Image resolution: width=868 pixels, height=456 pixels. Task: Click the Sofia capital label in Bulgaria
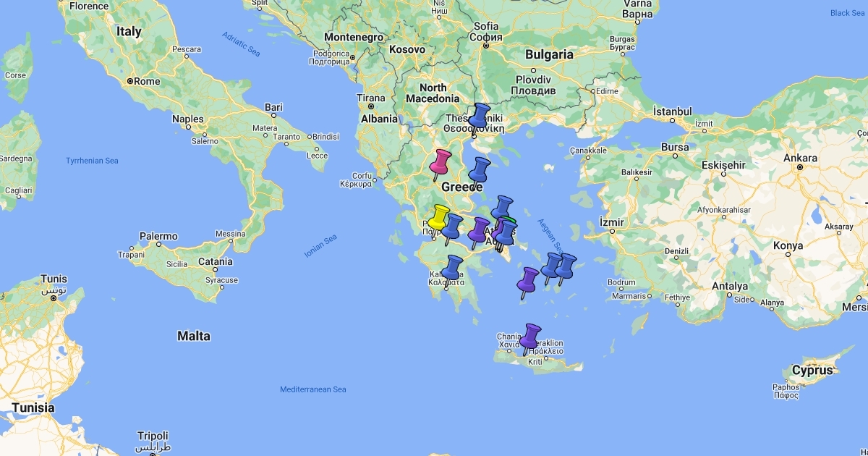[486, 27]
